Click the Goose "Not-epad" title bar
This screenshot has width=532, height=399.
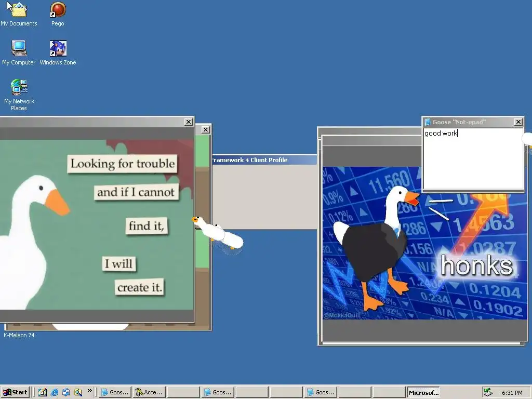point(473,122)
